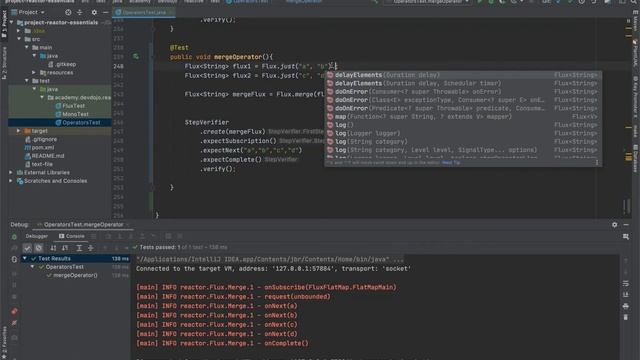640x360 pixels.
Task: Choose log(Logger logger) completion item
Action: (463, 133)
